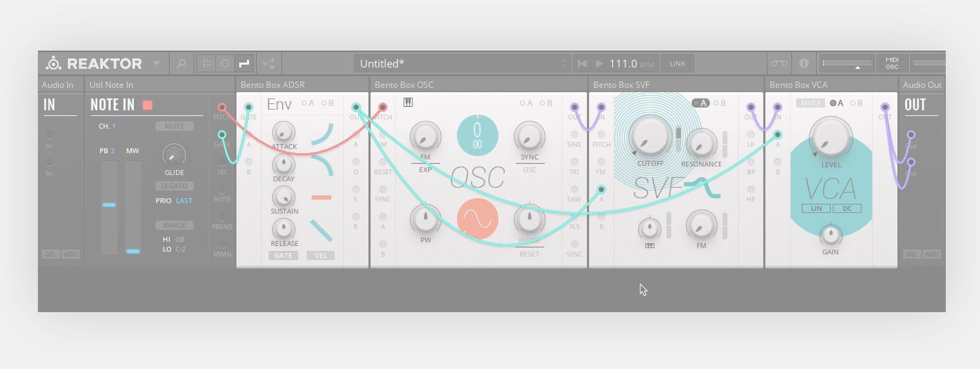Click the GLIDE knob
This screenshot has width=980, height=369.
point(174,155)
